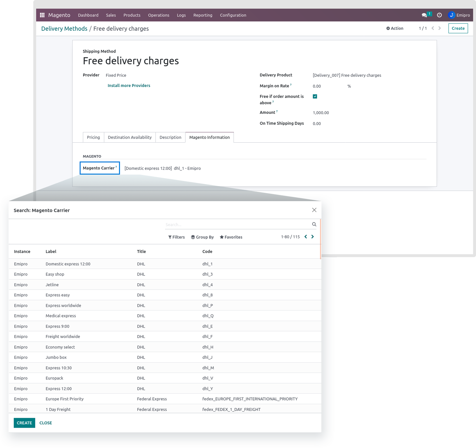Select the Express worldwide carrier row
This screenshot has width=476, height=448.
63,305
